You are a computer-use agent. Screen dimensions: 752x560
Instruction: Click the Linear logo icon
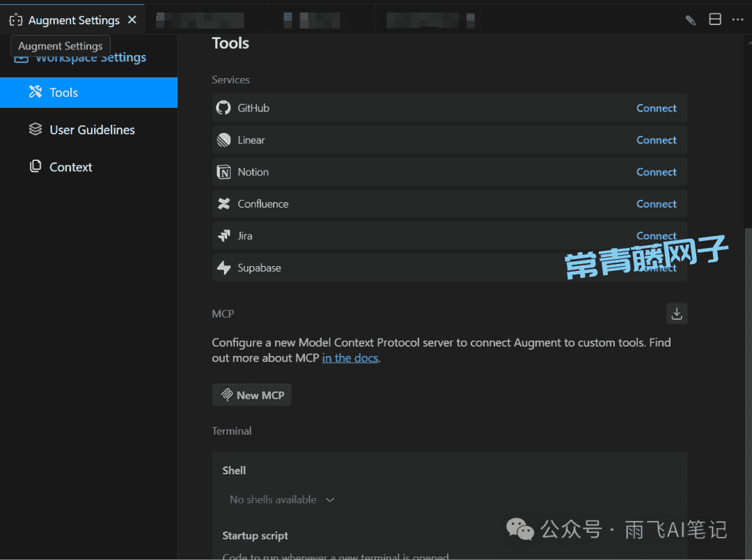[x=224, y=140]
